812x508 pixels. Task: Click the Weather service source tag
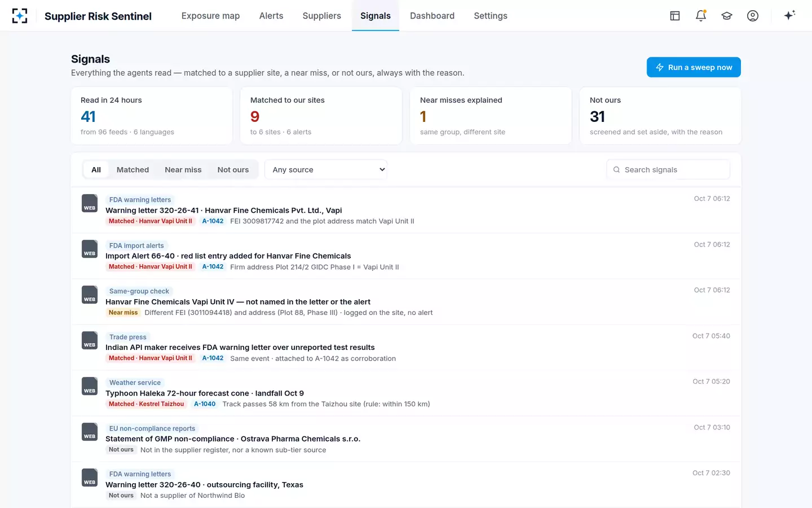(135, 383)
